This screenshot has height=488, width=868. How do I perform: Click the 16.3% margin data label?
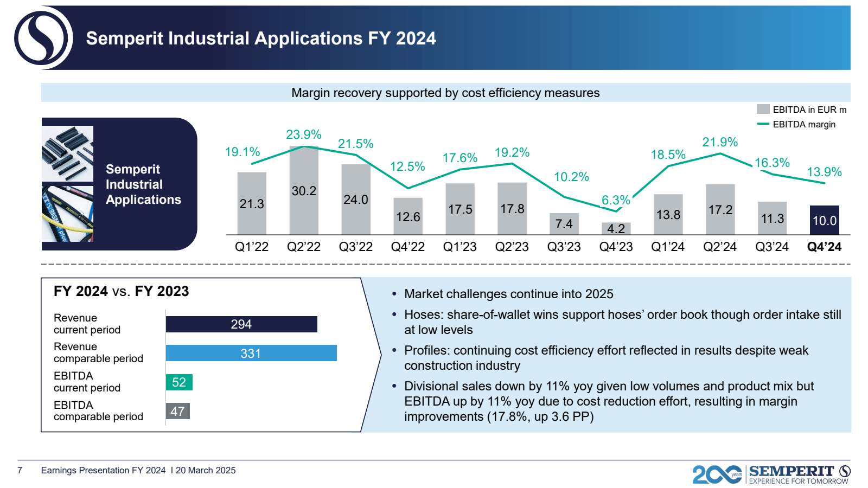[772, 163]
